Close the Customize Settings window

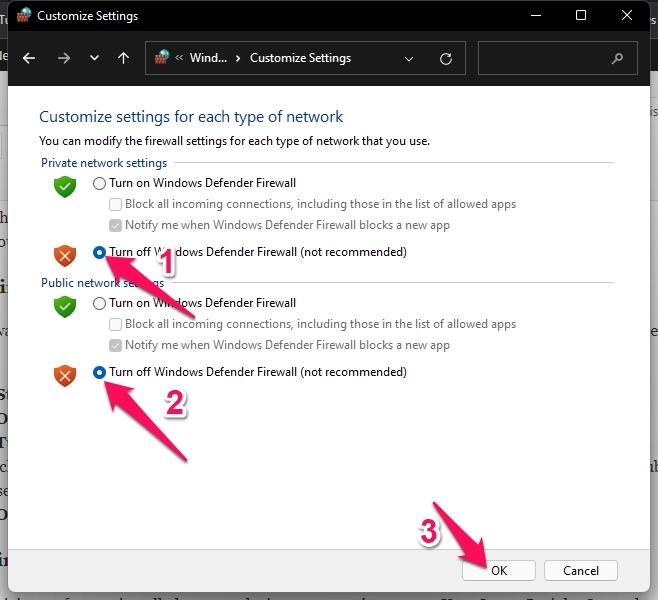(x=627, y=16)
